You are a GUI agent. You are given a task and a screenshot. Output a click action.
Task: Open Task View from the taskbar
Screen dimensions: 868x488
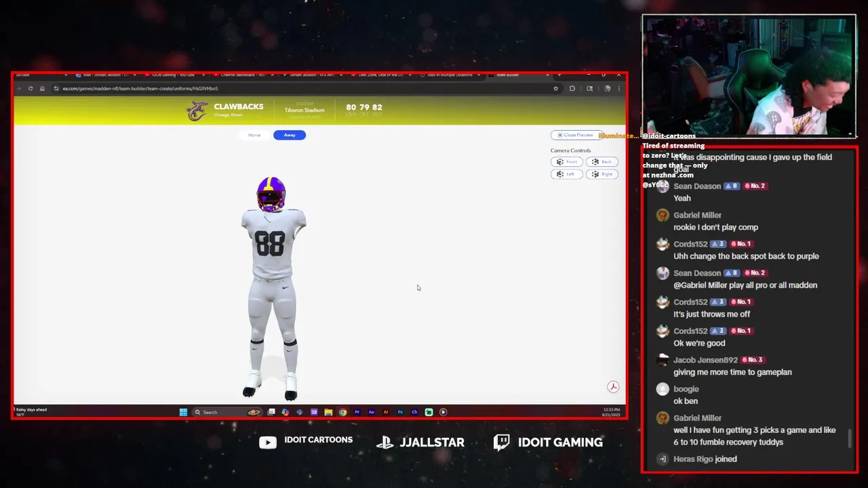coord(271,412)
